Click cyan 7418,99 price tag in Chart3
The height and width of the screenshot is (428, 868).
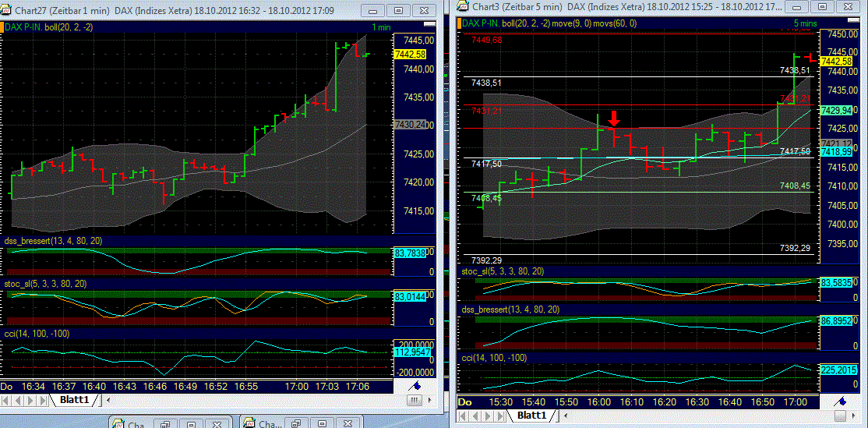pyautogui.click(x=838, y=151)
